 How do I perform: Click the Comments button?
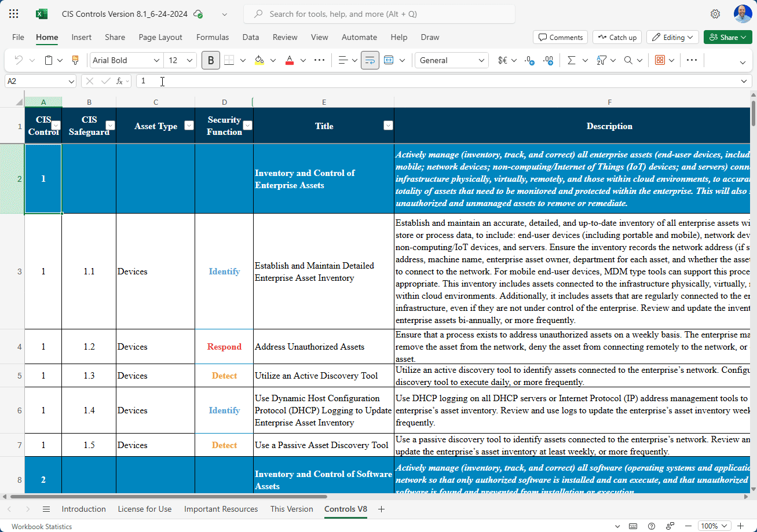coord(560,37)
